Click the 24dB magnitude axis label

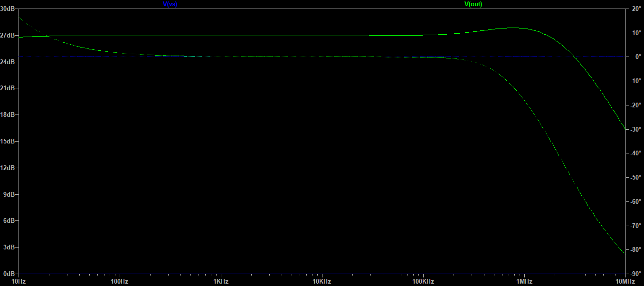(7, 62)
